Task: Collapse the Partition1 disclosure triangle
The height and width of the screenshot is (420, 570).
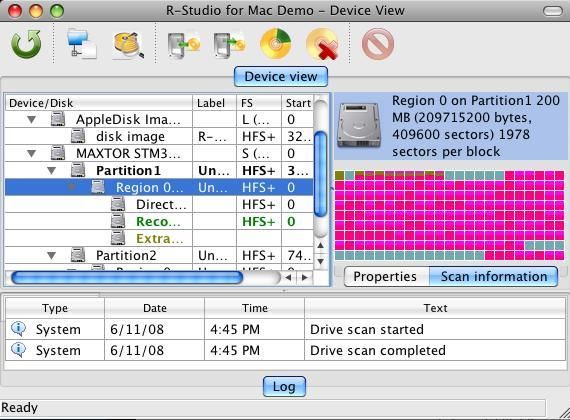Action: (52, 171)
